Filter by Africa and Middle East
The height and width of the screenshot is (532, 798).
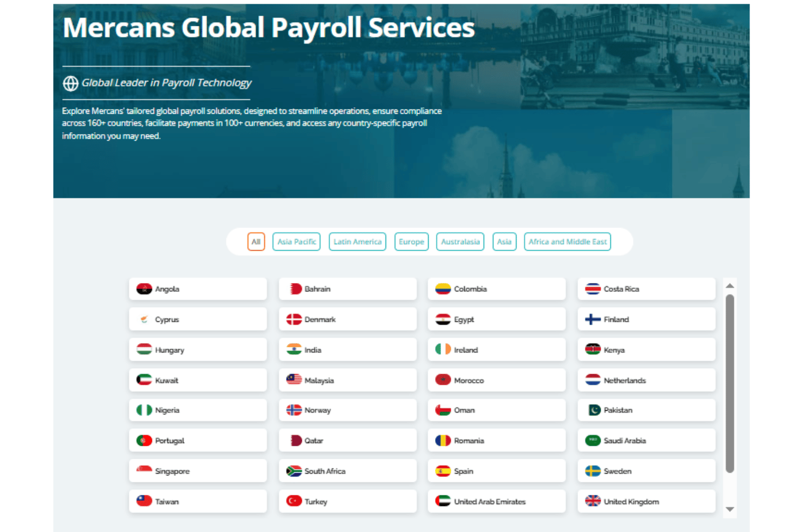click(x=568, y=241)
